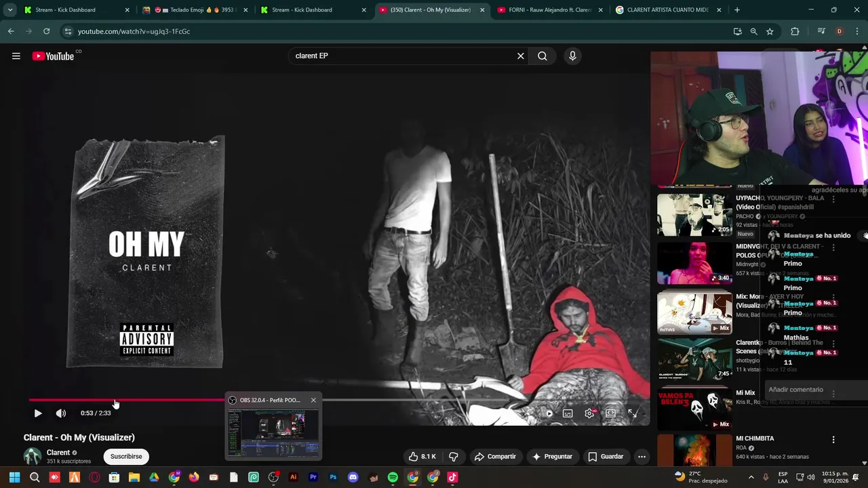This screenshot has height=488, width=868.
Task: Open the OBS 32.0.4 preview thumbnail
Action: pos(274,432)
